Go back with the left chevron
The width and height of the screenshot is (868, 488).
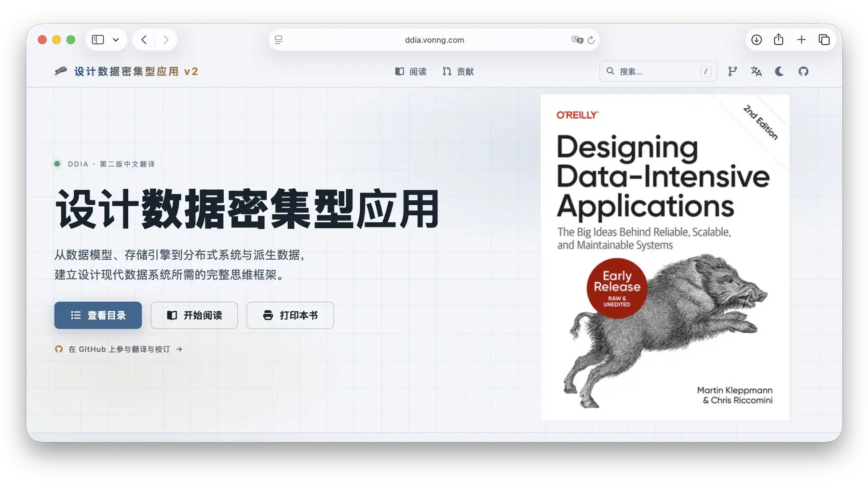(144, 40)
